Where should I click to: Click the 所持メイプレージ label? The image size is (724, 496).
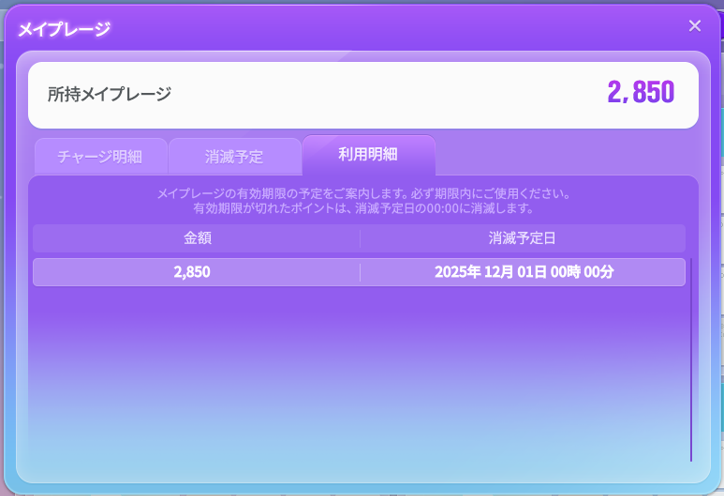(110, 94)
